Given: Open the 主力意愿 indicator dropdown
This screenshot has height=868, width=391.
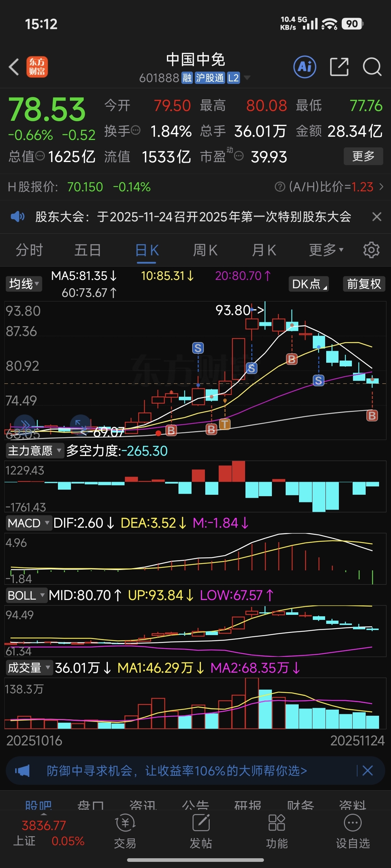Looking at the screenshot, I should [34, 451].
